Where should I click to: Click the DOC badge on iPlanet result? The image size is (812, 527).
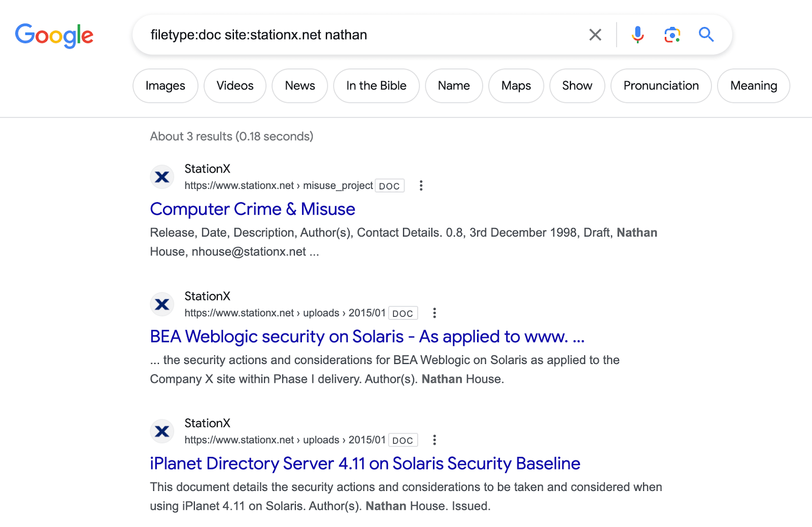[x=403, y=440]
